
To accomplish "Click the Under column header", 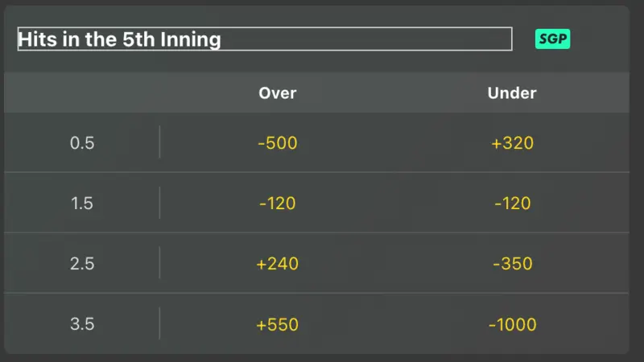I will coord(512,93).
